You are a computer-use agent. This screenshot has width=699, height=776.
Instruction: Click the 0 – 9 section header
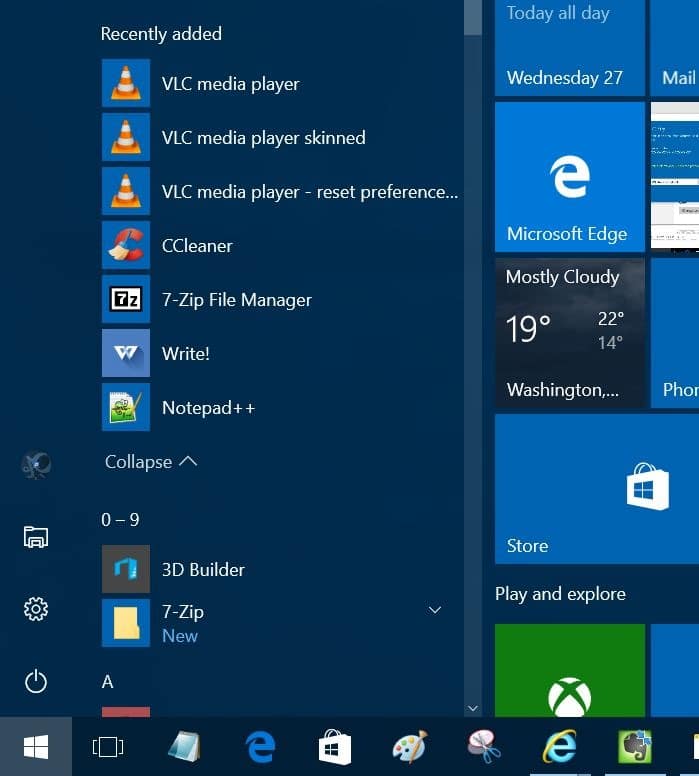(x=120, y=520)
